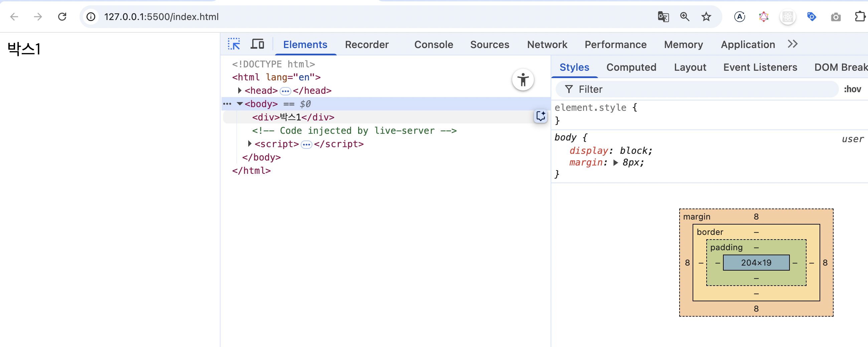Select the Event Listeners tab

pyautogui.click(x=760, y=67)
